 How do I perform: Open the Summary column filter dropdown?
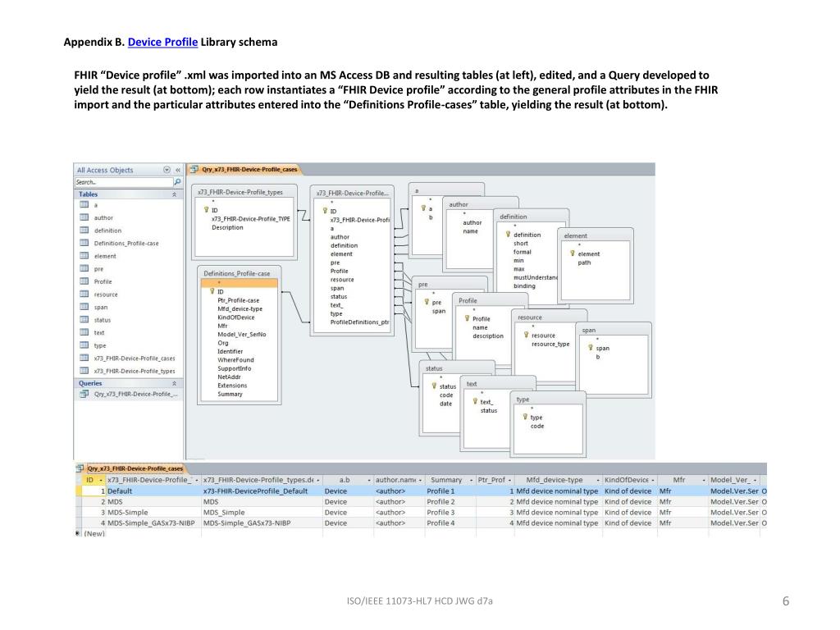coord(471,480)
